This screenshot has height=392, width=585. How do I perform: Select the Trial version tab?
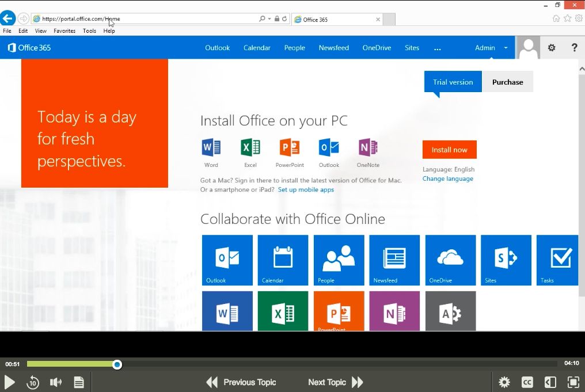tap(453, 82)
